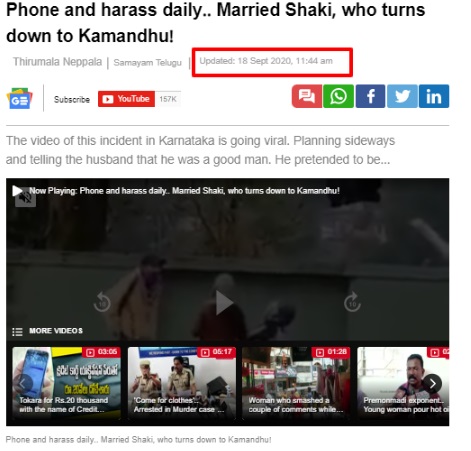
Task: Share article on Facebook
Action: tap(370, 96)
